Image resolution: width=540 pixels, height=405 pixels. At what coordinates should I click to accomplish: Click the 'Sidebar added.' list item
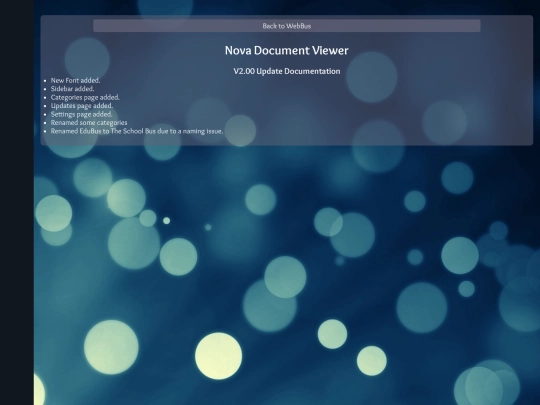[72, 89]
